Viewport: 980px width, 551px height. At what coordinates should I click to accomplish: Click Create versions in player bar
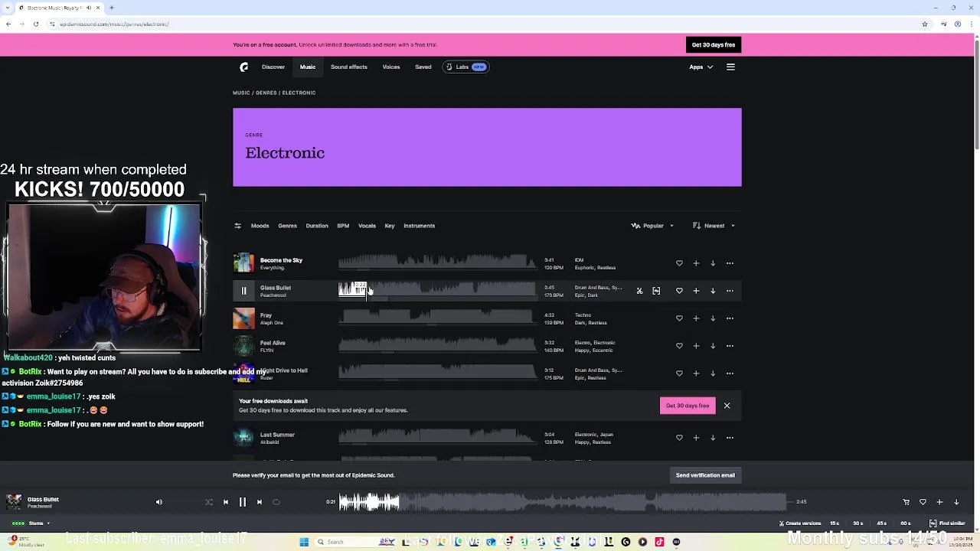click(x=799, y=523)
